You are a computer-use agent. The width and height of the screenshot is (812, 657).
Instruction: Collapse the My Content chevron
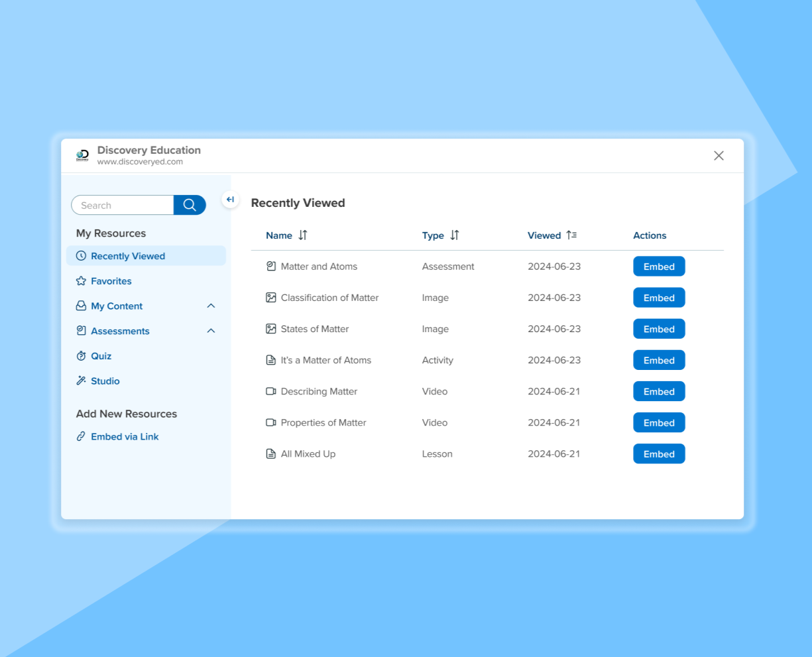(x=211, y=306)
